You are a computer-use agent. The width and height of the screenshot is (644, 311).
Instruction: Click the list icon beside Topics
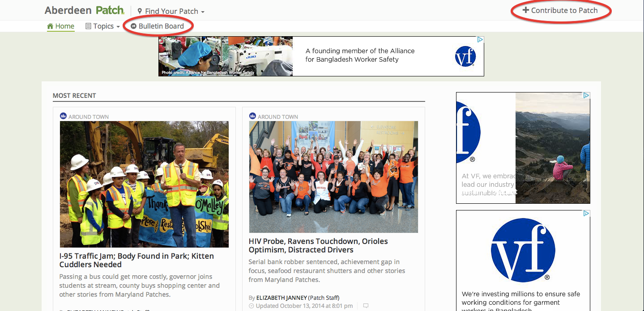[88, 26]
